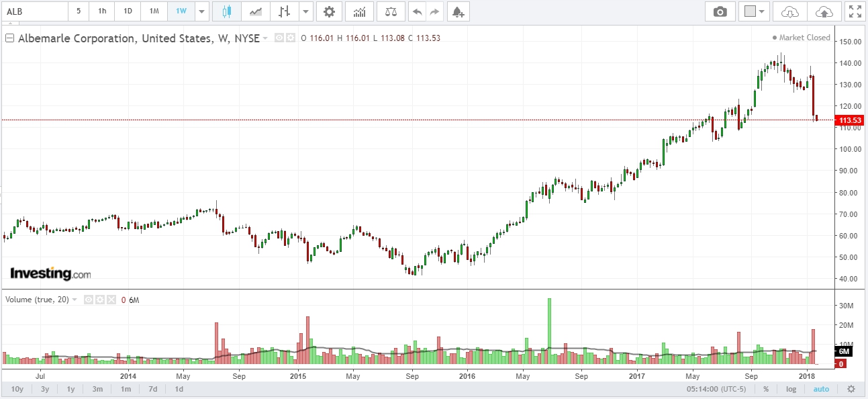Image resolution: width=868 pixels, height=399 pixels.
Task: Open time zone setting 05:14:00 (UTC-5)
Action: [716, 389]
